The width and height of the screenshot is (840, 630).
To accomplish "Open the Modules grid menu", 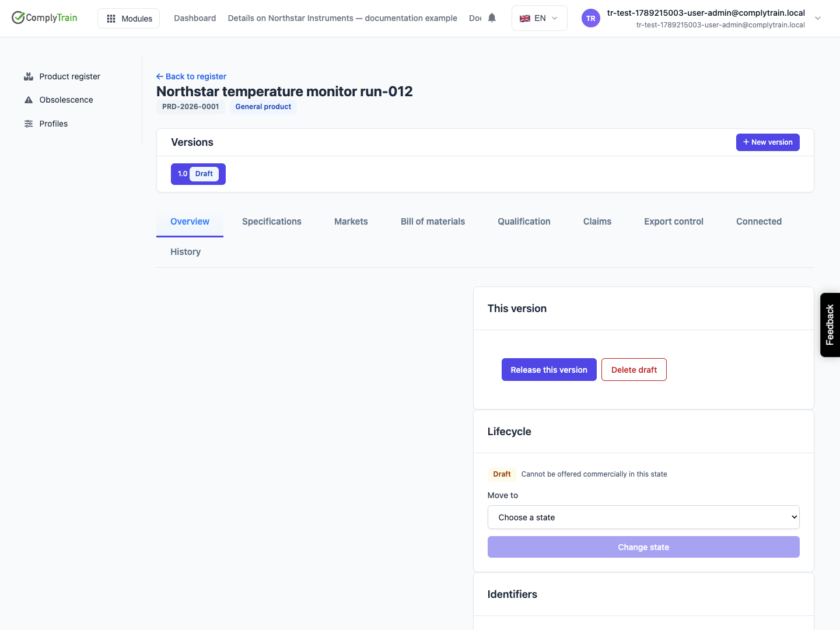I will tap(128, 19).
